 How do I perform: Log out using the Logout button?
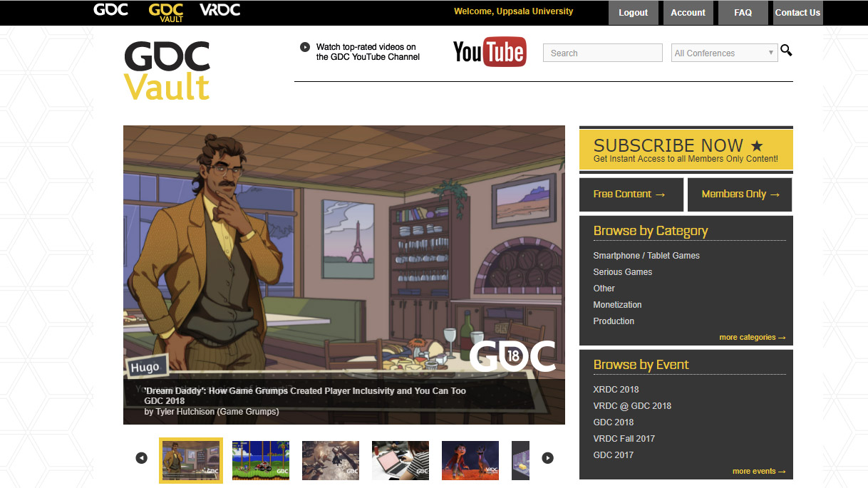(634, 13)
